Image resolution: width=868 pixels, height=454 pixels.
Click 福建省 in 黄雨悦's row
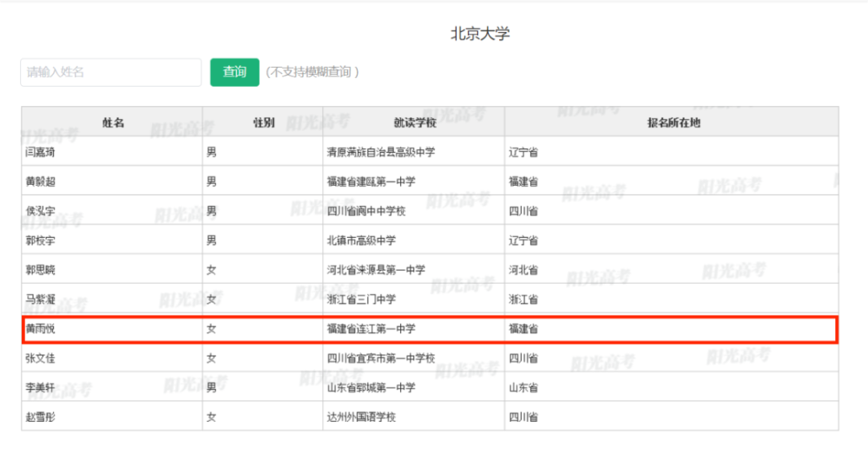click(523, 329)
